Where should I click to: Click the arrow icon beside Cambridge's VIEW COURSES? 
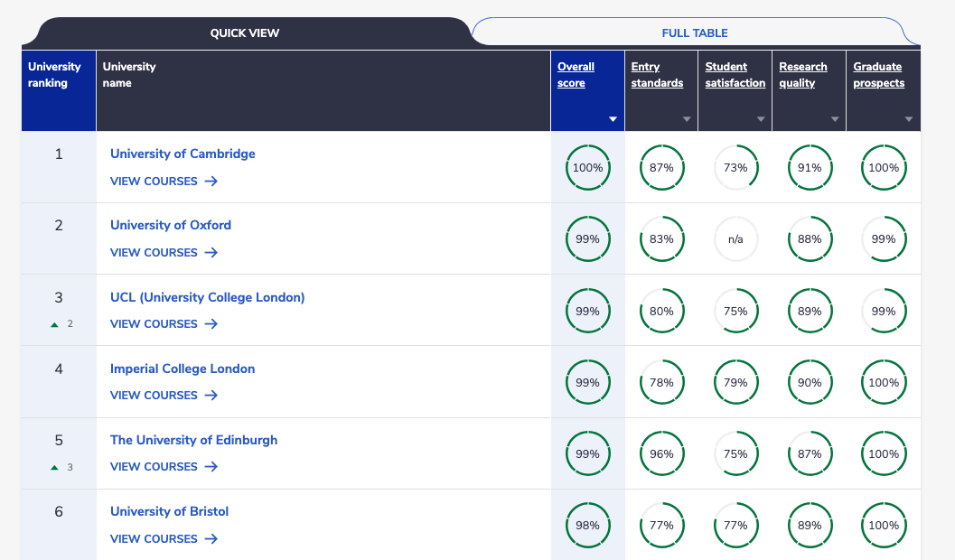tap(212, 181)
